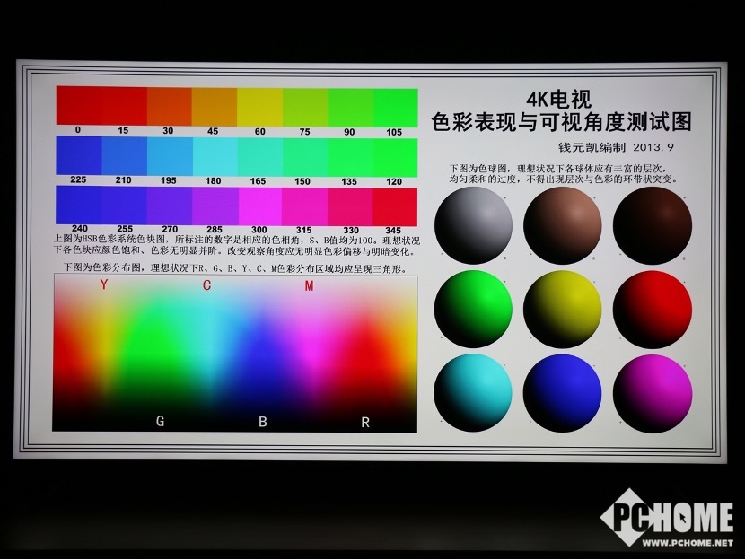The height and width of the screenshot is (560, 745).
Task: Click the red letter M on the color map
Action: (x=310, y=285)
